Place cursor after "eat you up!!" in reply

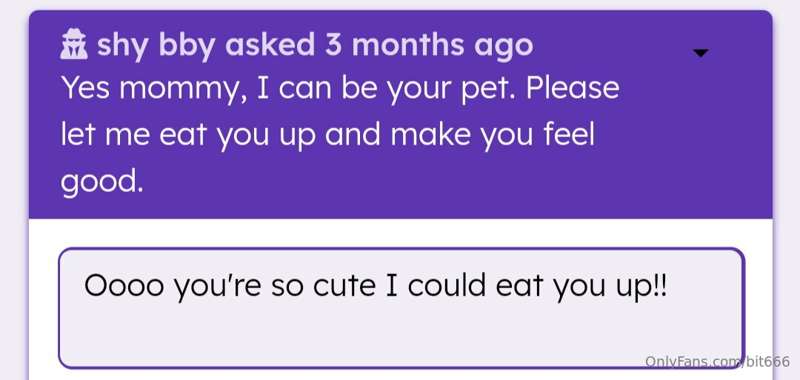[x=669, y=286]
